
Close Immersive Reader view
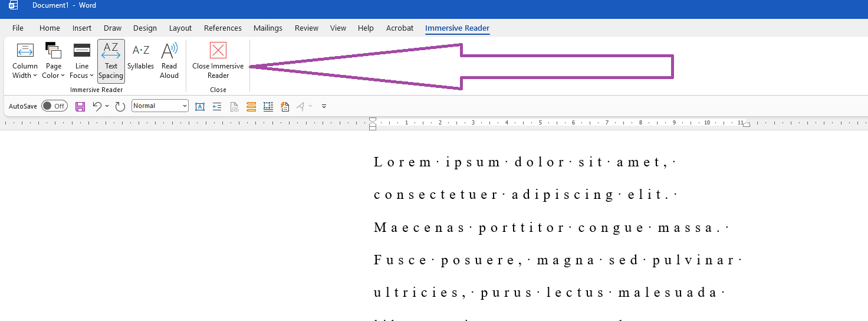(x=218, y=60)
